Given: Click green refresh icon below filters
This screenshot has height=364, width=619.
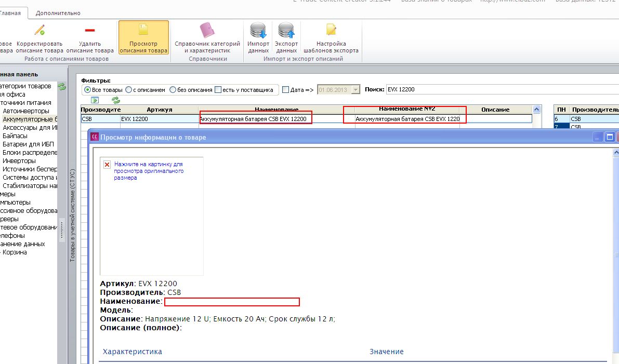Looking at the screenshot, I should [x=116, y=100].
